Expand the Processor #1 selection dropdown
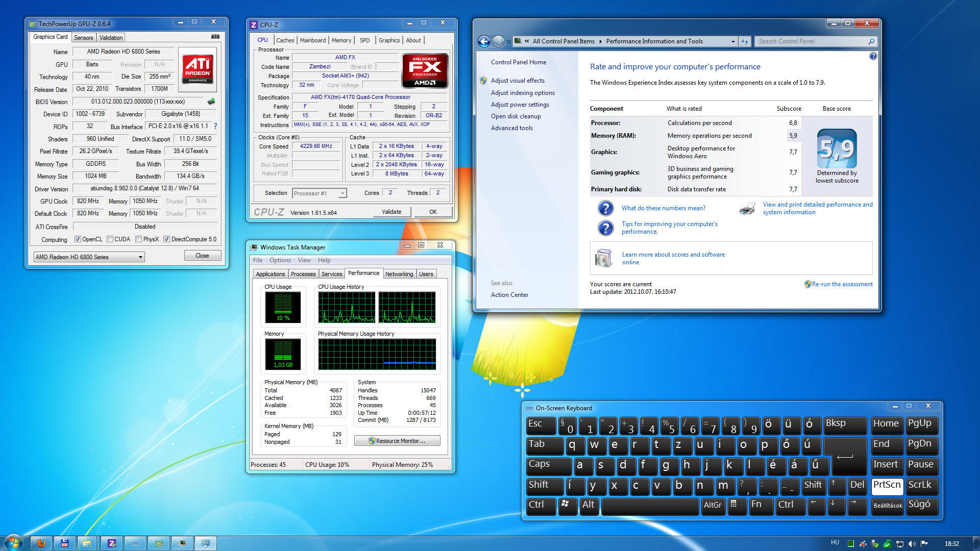 (x=342, y=193)
